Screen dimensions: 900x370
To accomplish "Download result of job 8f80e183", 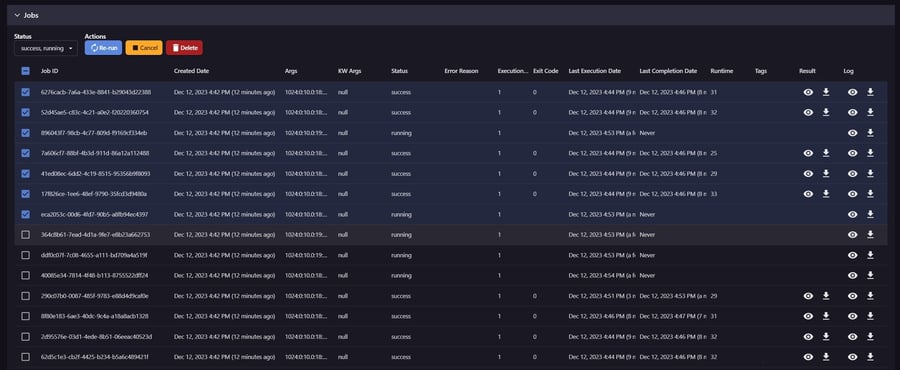I will (826, 316).
